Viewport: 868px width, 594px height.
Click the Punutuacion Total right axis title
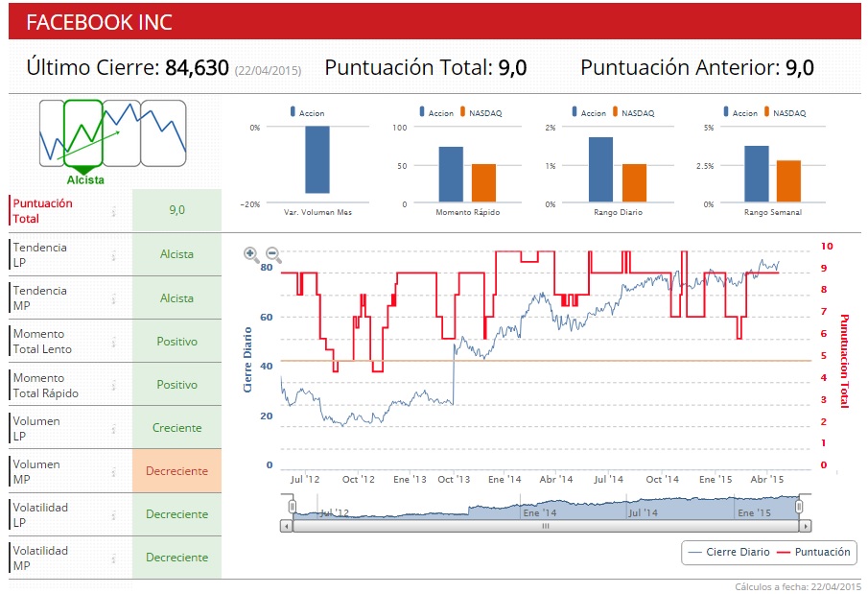[x=845, y=361]
